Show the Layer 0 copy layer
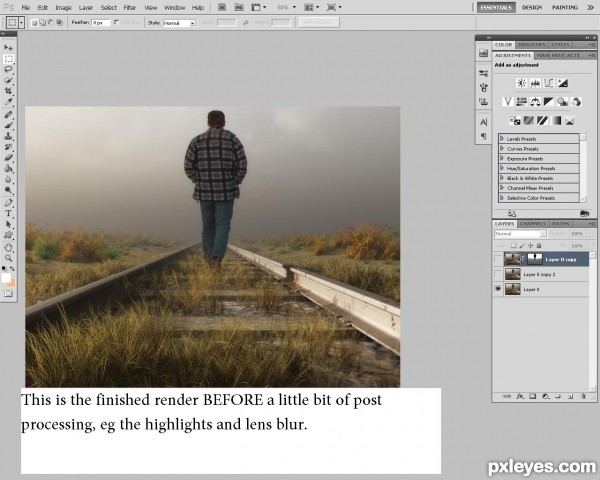Viewport: 600px width, 480px height. click(x=498, y=259)
